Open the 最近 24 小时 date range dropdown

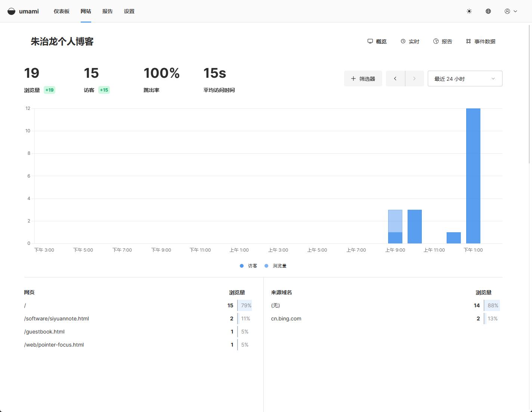point(465,79)
